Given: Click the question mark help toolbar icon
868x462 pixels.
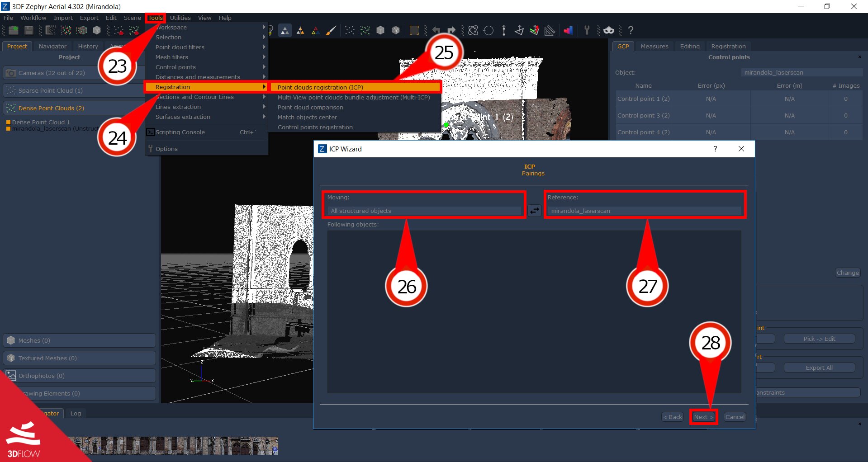Looking at the screenshot, I should [x=631, y=30].
